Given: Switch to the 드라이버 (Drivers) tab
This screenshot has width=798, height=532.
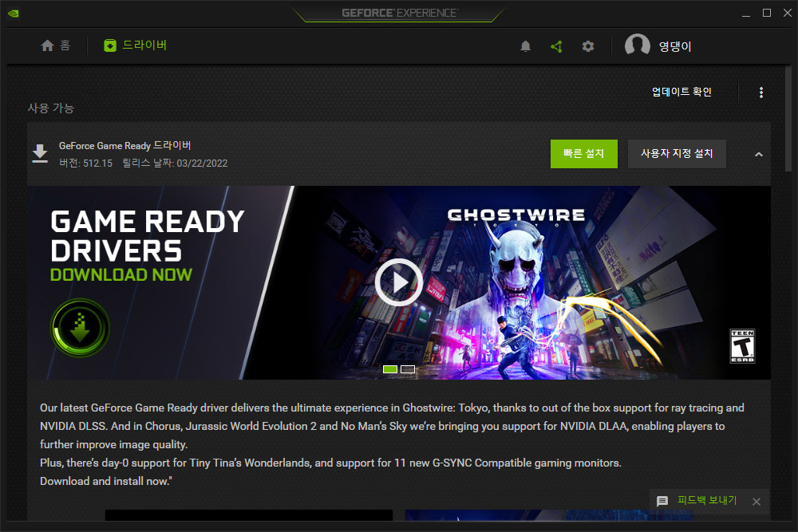Looking at the screenshot, I should click(x=136, y=45).
